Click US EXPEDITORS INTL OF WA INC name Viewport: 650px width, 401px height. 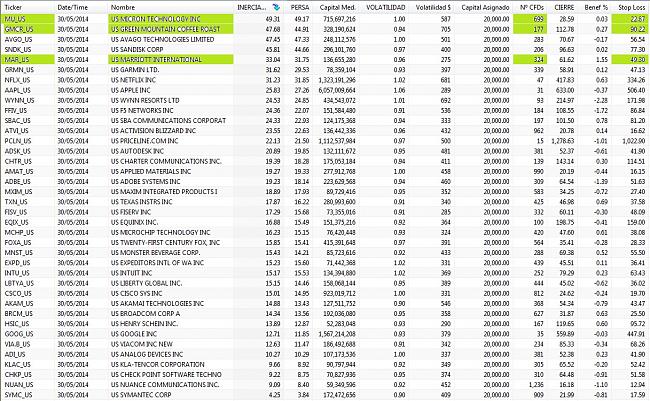point(158,263)
